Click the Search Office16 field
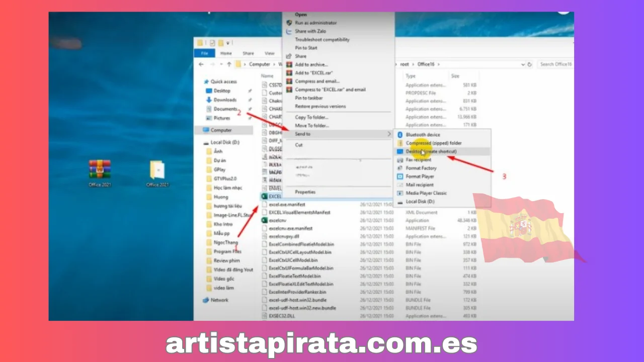The height and width of the screenshot is (362, 644). pos(555,64)
